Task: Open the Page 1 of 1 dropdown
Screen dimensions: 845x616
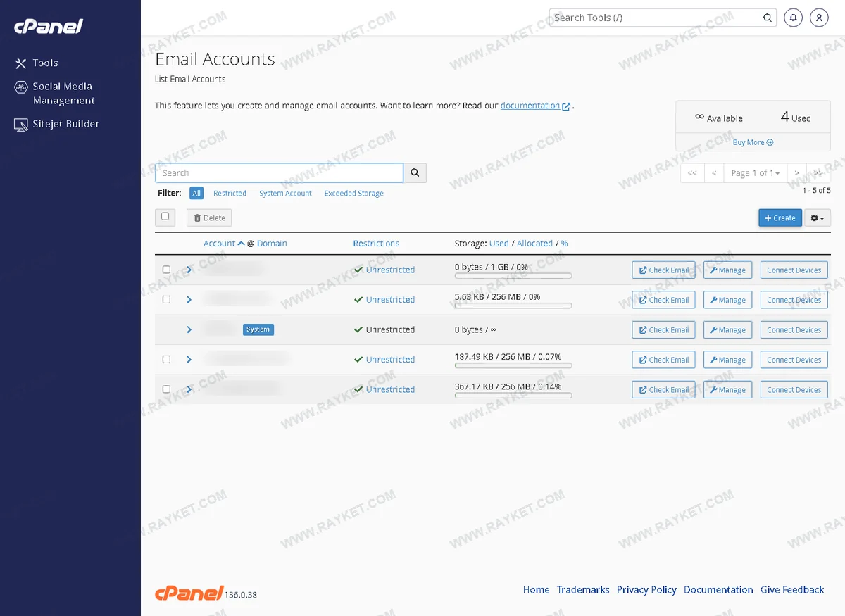Action: click(x=755, y=172)
